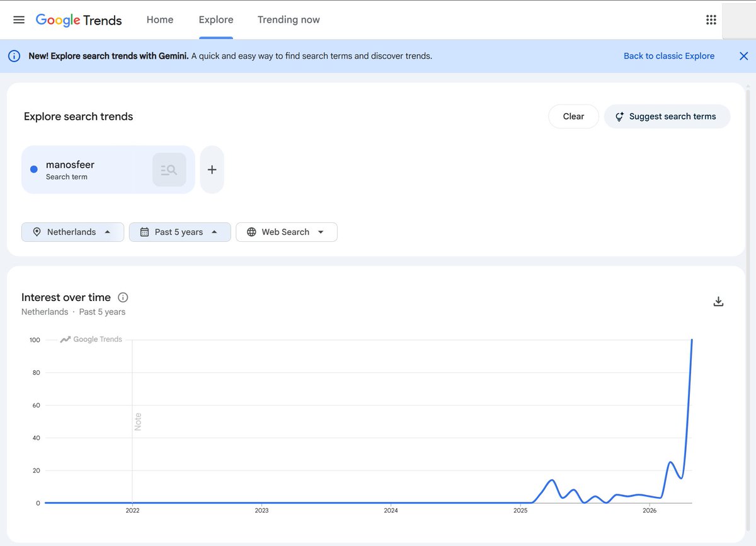Image resolution: width=756 pixels, height=546 pixels.
Task: Click the 100 value on the y-axis
Action: click(35, 340)
